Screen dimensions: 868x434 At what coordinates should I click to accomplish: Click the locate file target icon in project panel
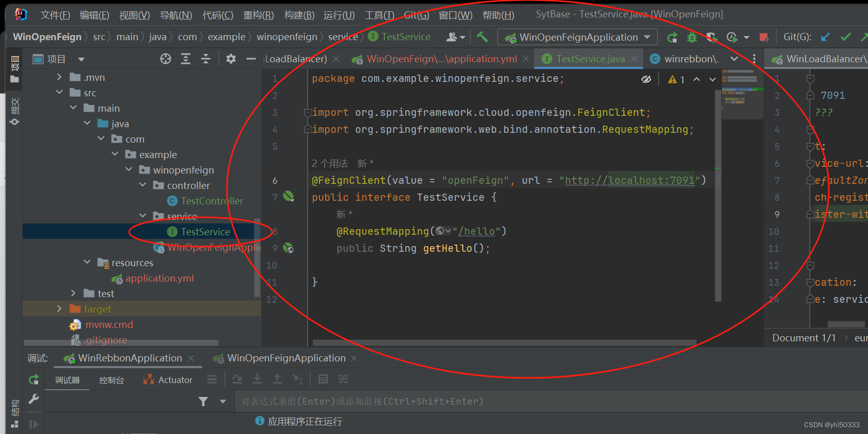(x=166, y=59)
